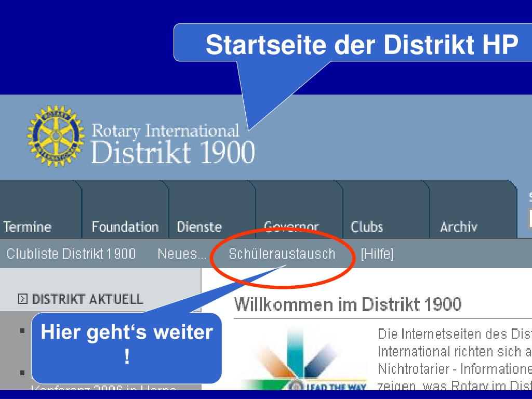The height and width of the screenshot is (399, 532).
Task: Click the Willkommen im Distrikt 1900 heading
Action: pyautogui.click(x=348, y=304)
